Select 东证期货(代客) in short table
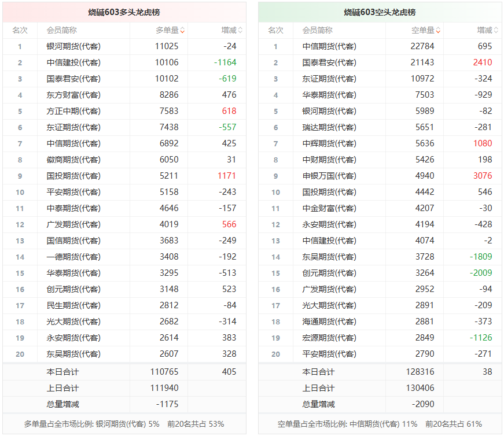 (x=329, y=79)
